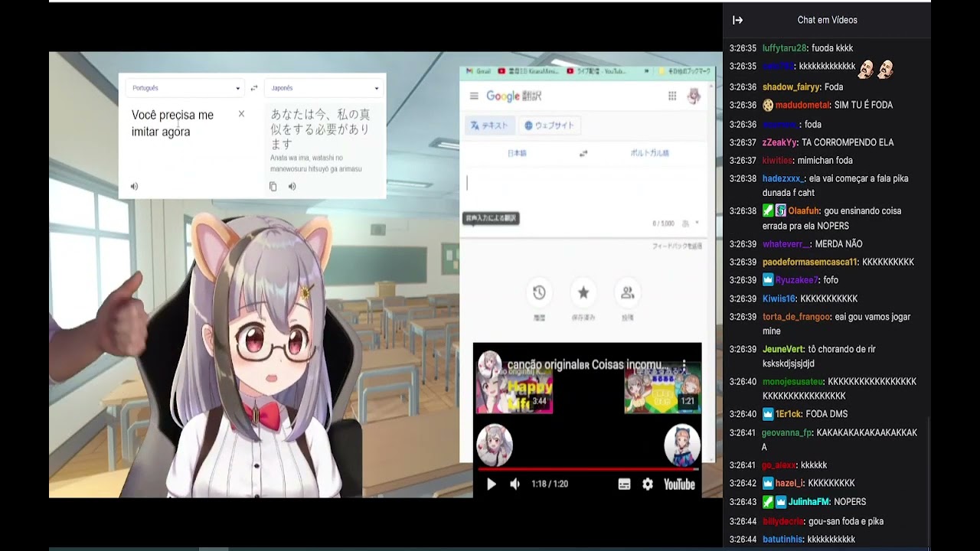The height and width of the screenshot is (551, 980).
Task: Send feedback link in Google Translate
Action: (x=677, y=246)
